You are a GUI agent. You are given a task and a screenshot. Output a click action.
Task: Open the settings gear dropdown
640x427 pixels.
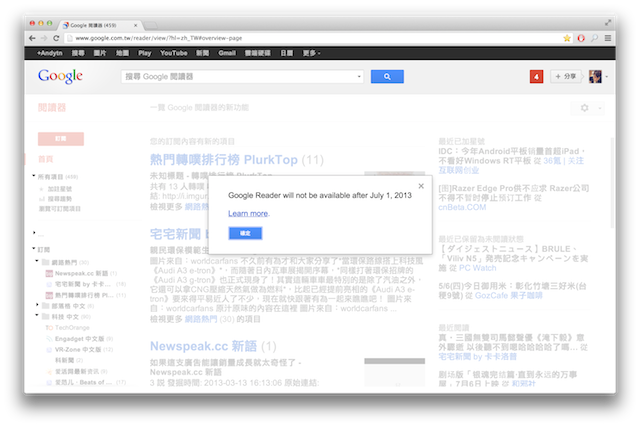[586, 108]
